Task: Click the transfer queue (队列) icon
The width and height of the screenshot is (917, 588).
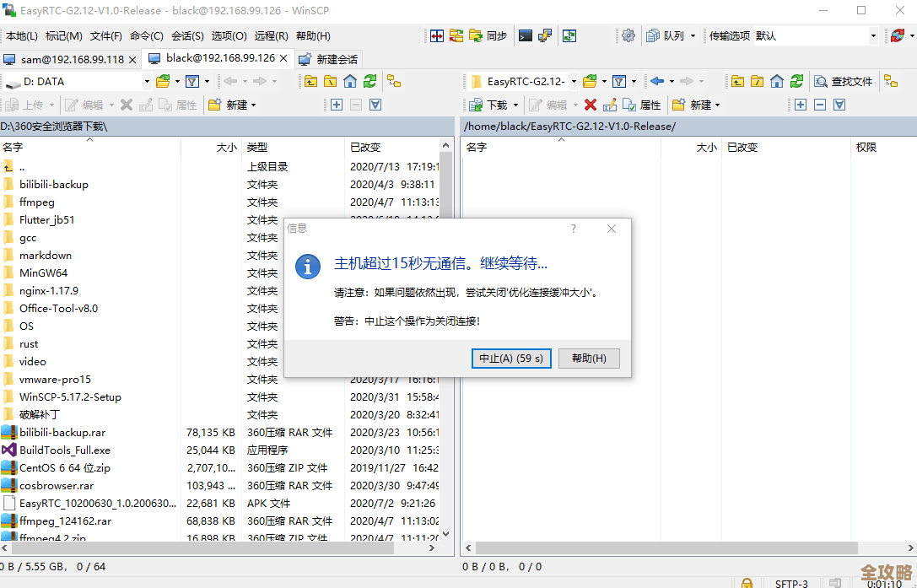Action: click(x=663, y=35)
